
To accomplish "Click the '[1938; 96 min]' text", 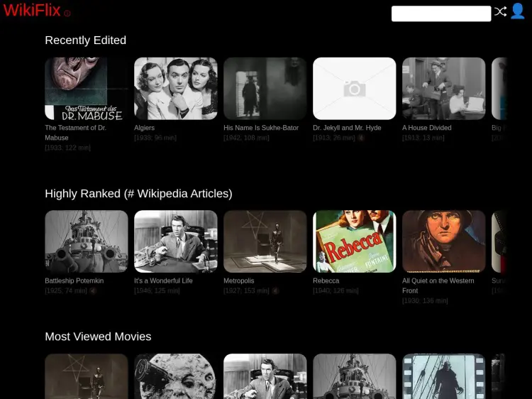I will [x=155, y=138].
